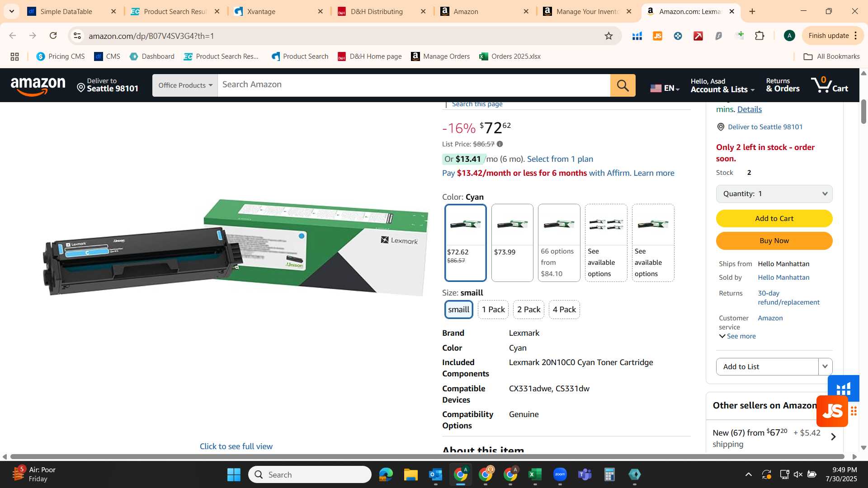Click Deliver to Seattle 98101 in header
This screenshot has height=488, width=868.
(x=108, y=85)
